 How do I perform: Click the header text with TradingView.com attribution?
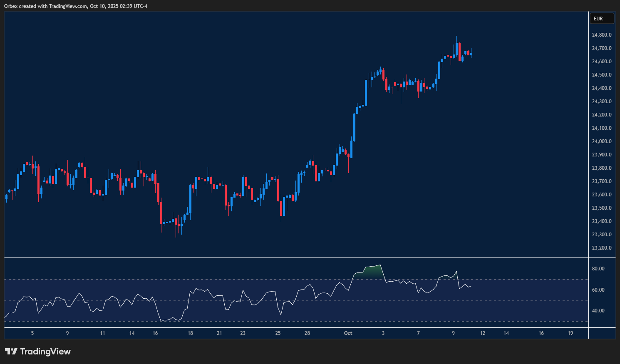click(76, 6)
